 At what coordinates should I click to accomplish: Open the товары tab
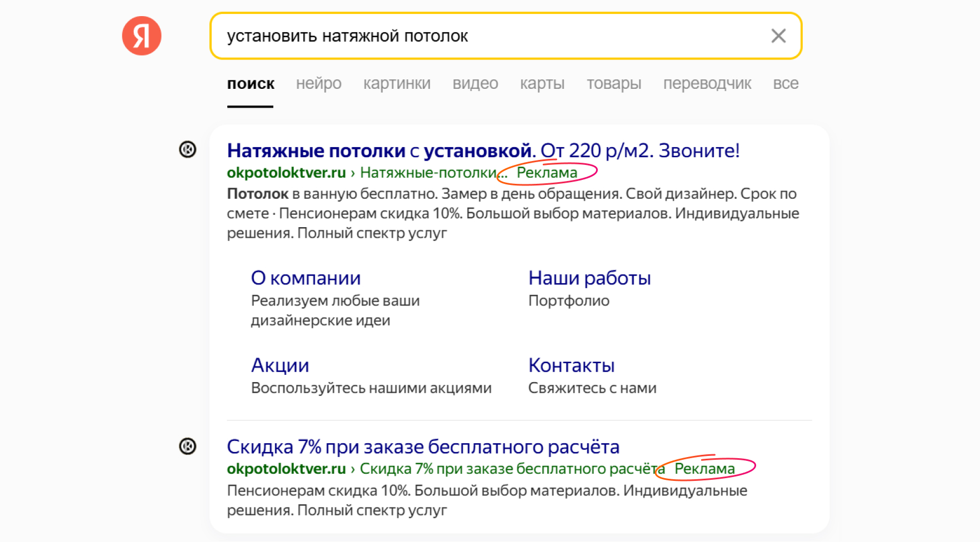pyautogui.click(x=613, y=83)
